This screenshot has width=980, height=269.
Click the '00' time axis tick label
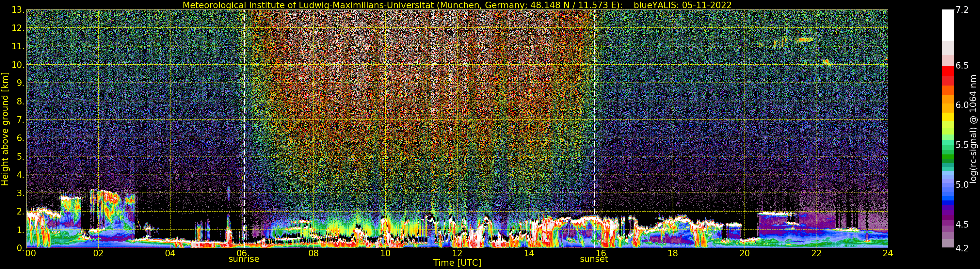[30, 253]
